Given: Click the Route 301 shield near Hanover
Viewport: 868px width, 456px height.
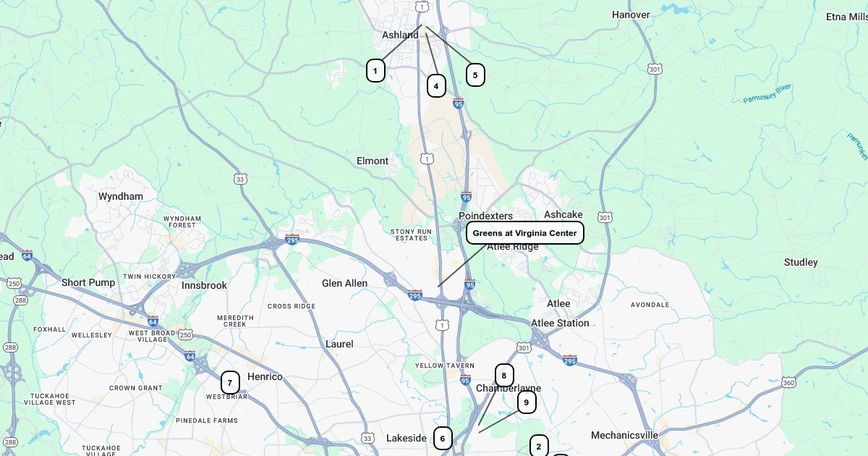Looking at the screenshot, I should [x=655, y=69].
